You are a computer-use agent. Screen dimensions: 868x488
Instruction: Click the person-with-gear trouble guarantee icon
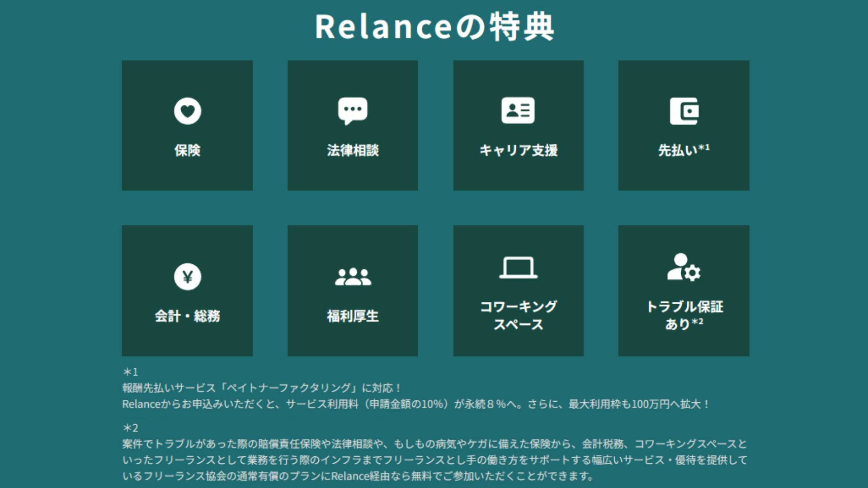[x=684, y=267]
